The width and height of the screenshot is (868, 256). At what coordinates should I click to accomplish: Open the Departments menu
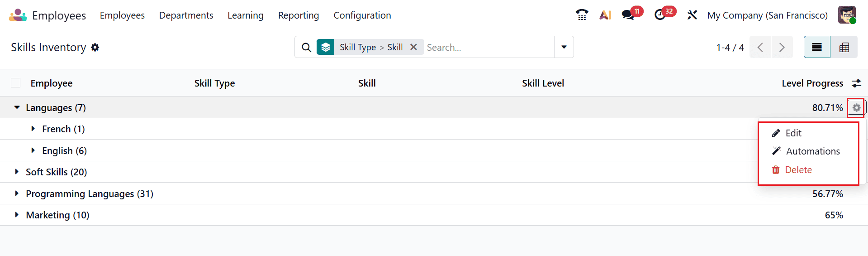coord(186,15)
